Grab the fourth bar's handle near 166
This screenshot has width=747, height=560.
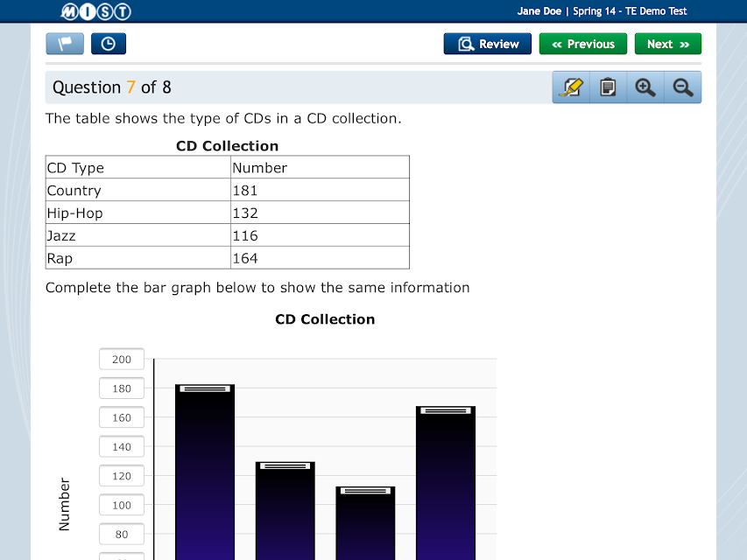(x=446, y=410)
